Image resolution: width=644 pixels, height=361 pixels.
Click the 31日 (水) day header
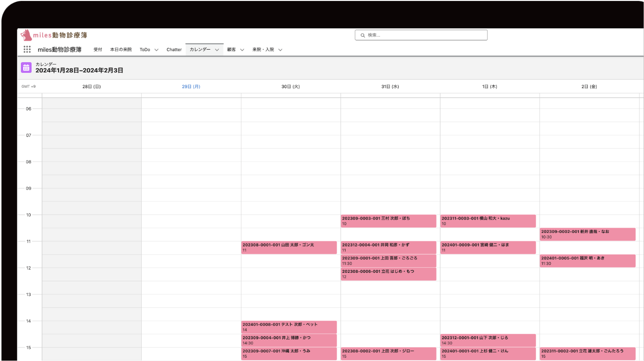pyautogui.click(x=390, y=86)
